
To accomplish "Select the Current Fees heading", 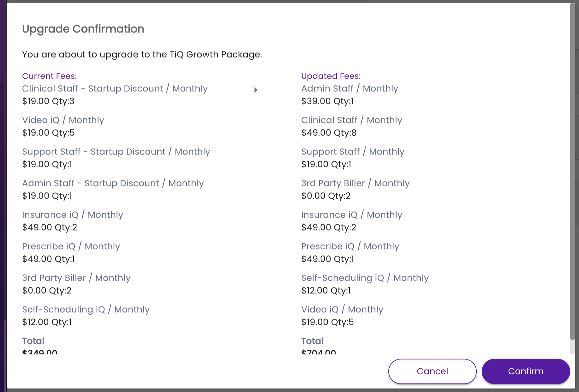I will 49,76.
